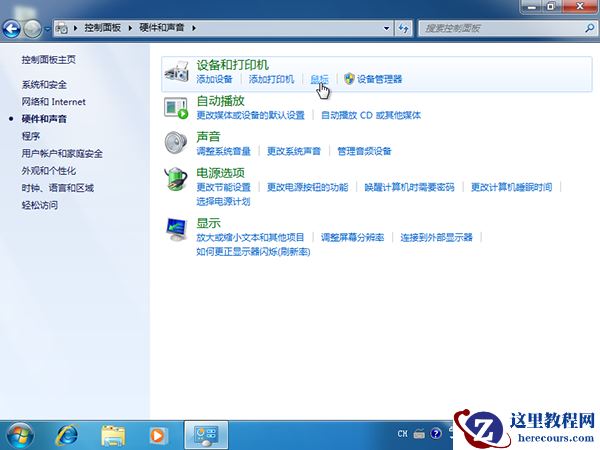Viewport: 600px width, 450px height.
Task: Click the 电源选项 battery icon
Action: (176, 179)
